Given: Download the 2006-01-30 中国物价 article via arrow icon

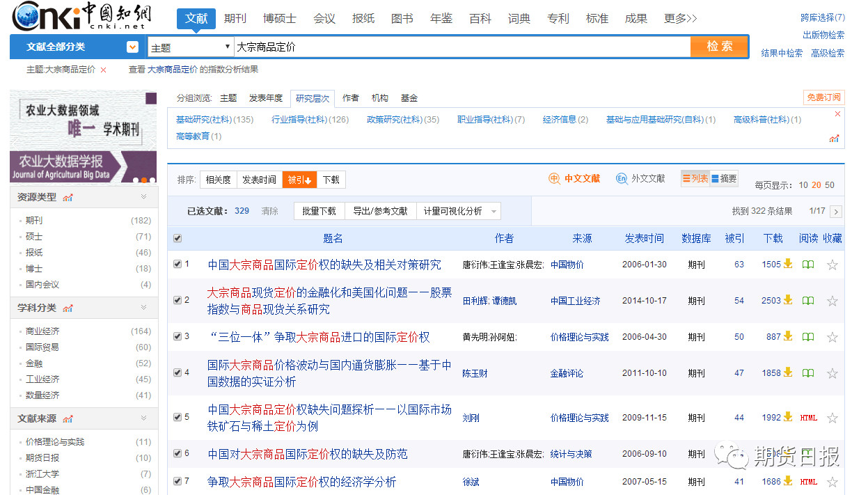Looking at the screenshot, I should click(788, 264).
